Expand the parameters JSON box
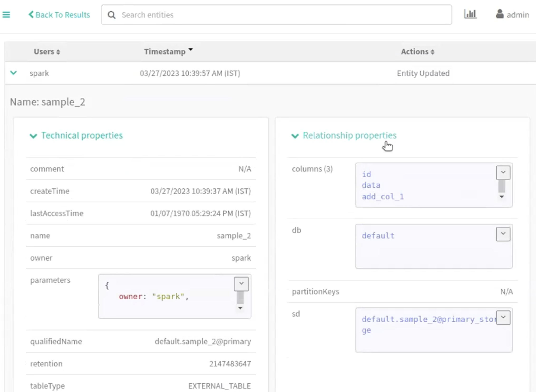536x392 pixels. 241,284
